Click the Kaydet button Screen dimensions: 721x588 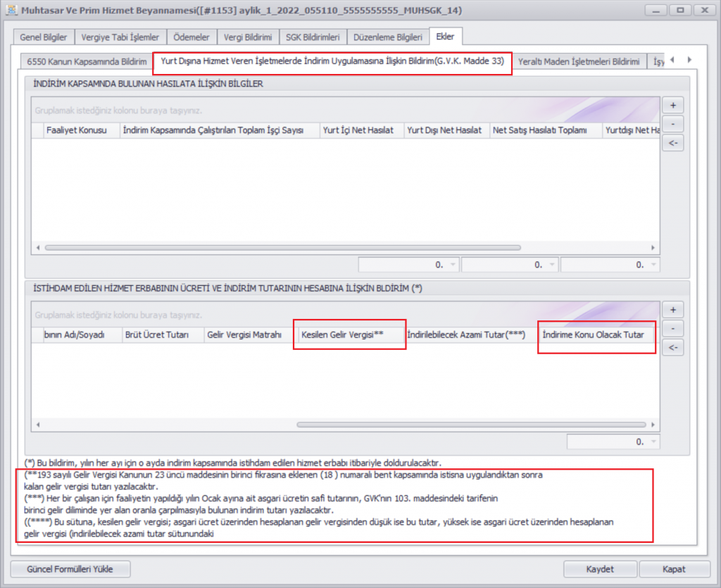pyautogui.click(x=600, y=569)
